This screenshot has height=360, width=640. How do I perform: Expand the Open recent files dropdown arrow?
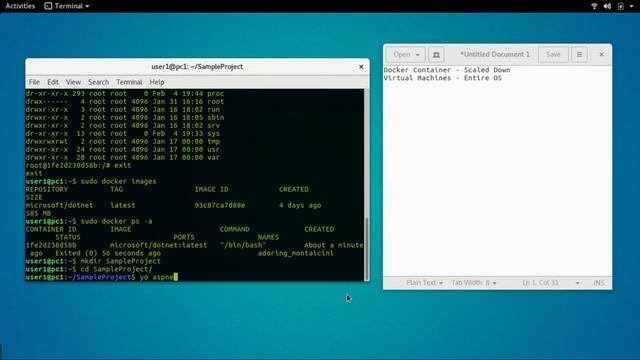point(418,55)
